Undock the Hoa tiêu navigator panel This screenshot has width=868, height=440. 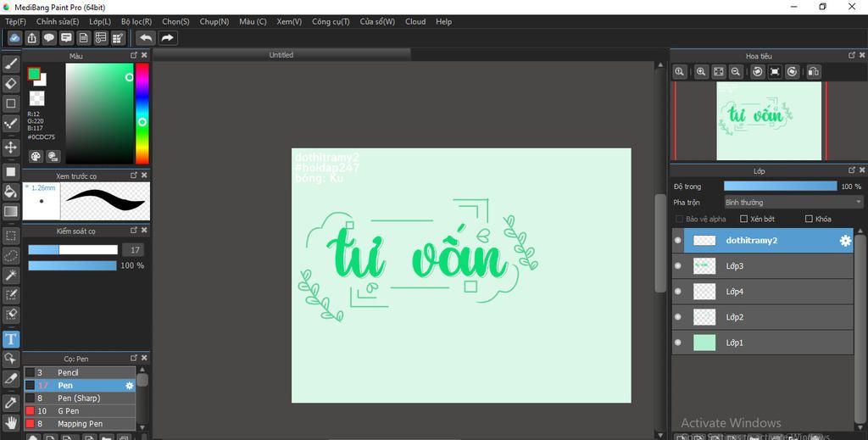pos(852,55)
